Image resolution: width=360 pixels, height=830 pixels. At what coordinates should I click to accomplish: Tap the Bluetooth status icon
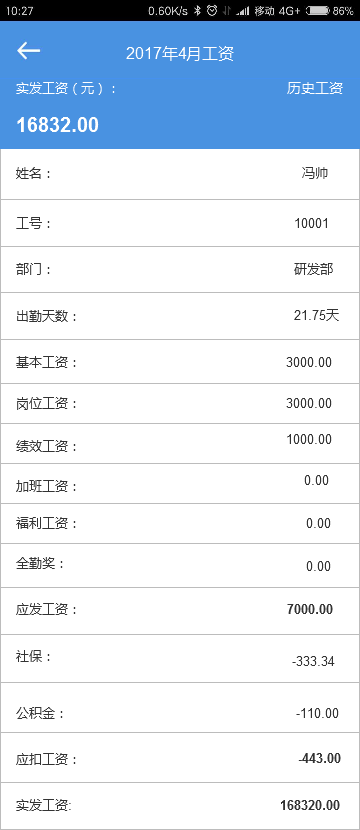pos(197,11)
